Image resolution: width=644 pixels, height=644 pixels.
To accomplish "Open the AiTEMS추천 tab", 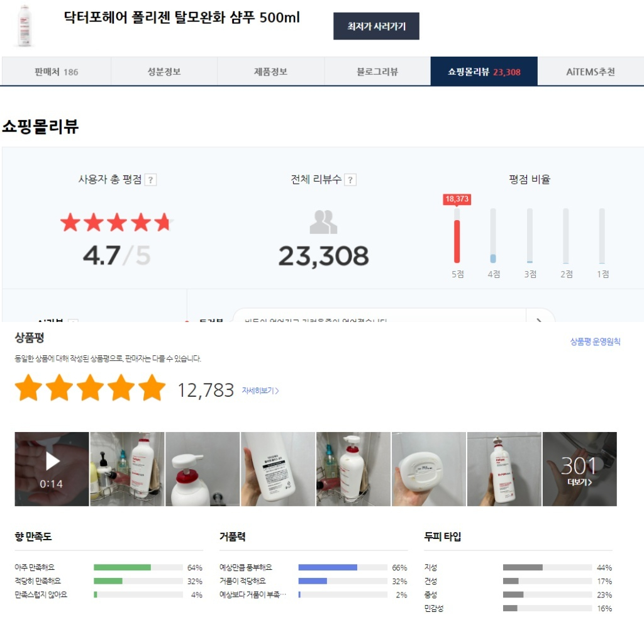I will click(x=591, y=72).
